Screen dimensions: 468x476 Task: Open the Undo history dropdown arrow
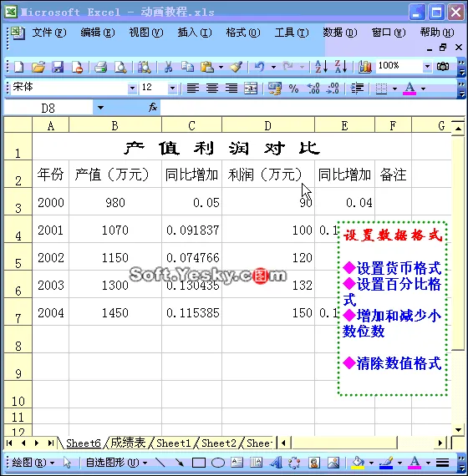(273, 67)
